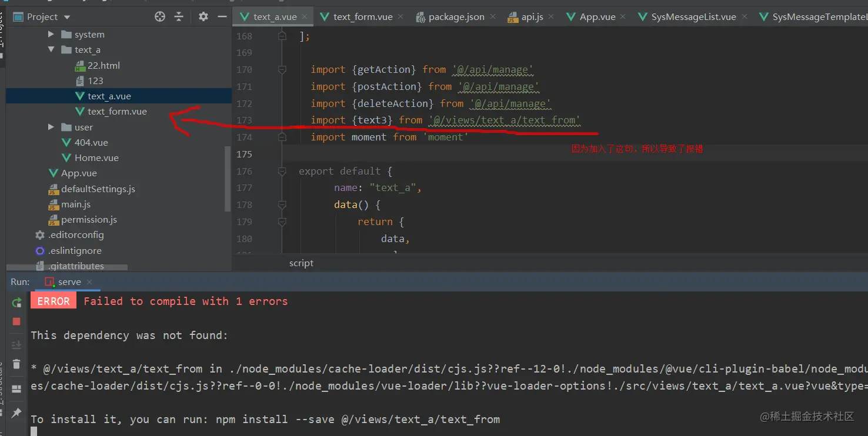Click the ERROR badge in console
This screenshot has width=868, height=436.
click(x=53, y=301)
